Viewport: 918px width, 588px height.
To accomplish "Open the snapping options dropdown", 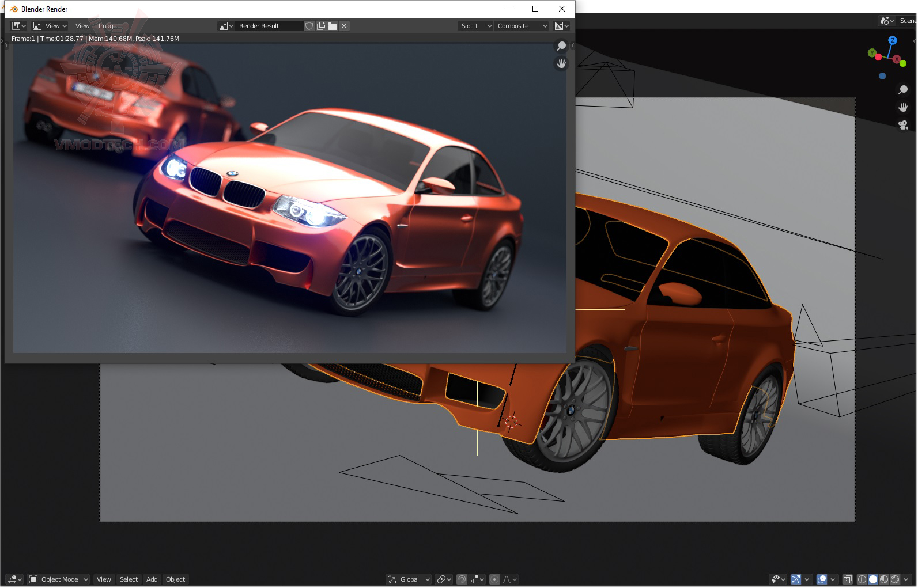I will pos(477,579).
